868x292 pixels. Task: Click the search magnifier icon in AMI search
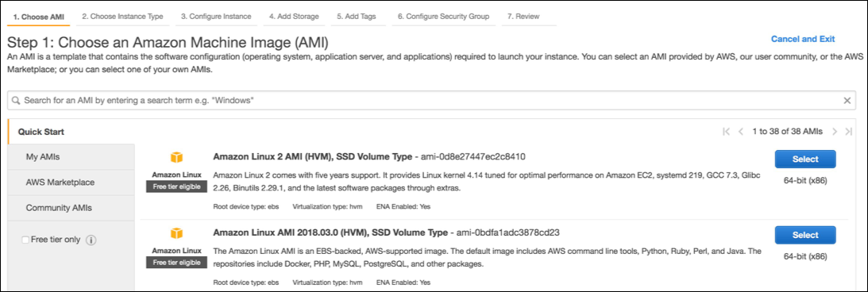[x=16, y=101]
